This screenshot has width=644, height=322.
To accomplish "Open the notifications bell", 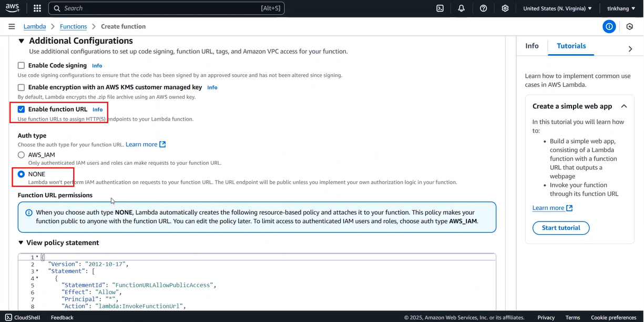I will [x=462, y=8].
